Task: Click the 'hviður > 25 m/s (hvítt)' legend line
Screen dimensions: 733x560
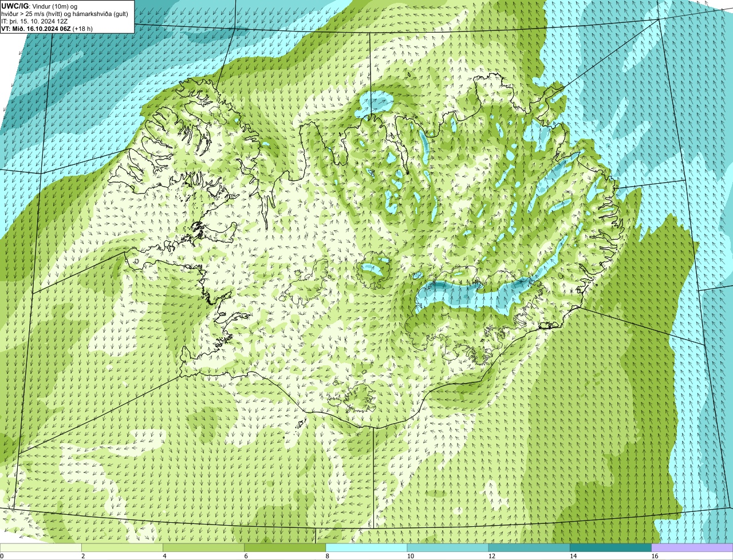Action: pyautogui.click(x=65, y=13)
